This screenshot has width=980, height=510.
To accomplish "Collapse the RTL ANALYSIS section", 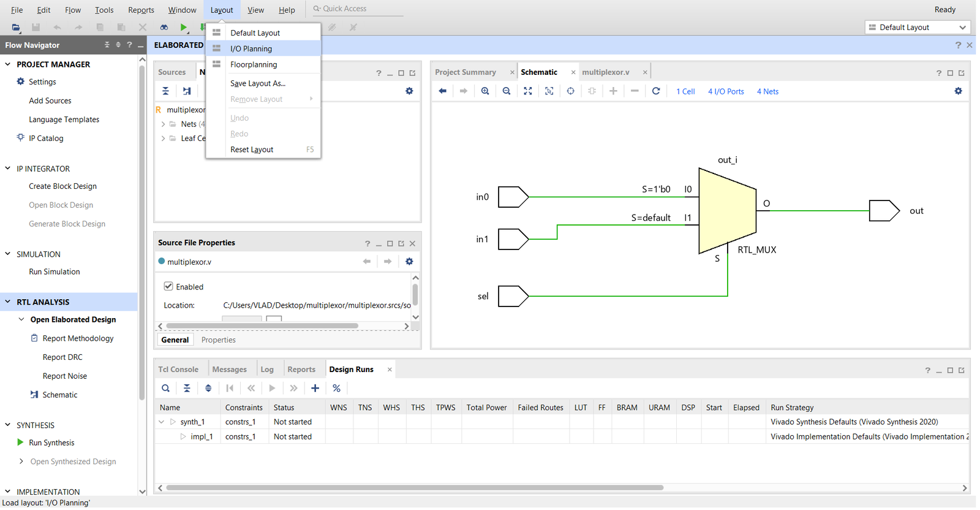I will pyautogui.click(x=8, y=302).
